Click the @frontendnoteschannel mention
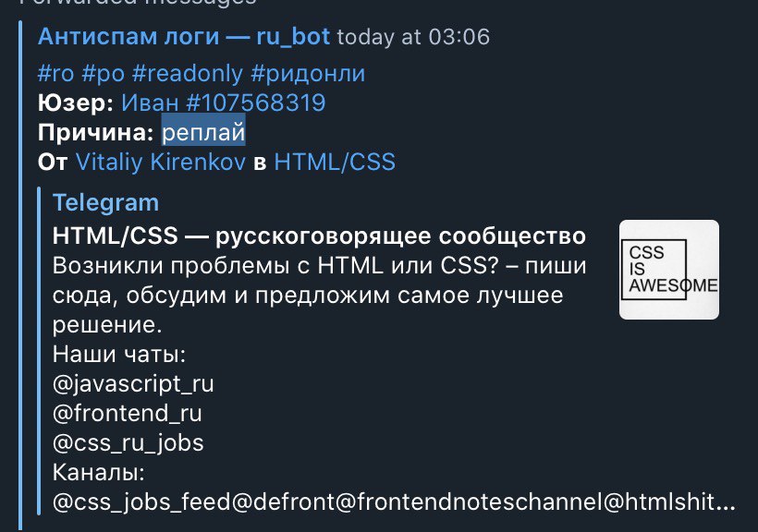758x532 pixels. (x=469, y=502)
